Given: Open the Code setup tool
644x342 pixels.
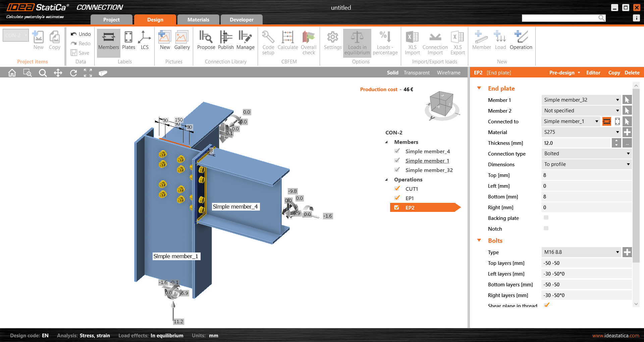Looking at the screenshot, I should [x=268, y=42].
